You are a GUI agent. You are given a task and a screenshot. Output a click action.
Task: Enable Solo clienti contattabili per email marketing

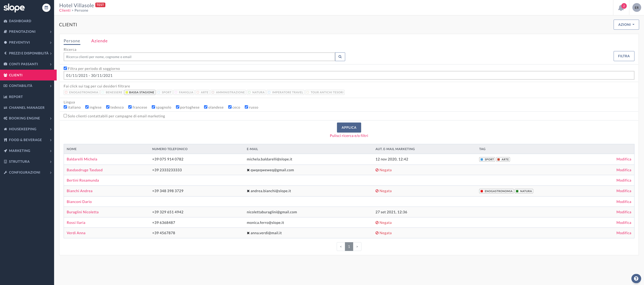tap(65, 116)
